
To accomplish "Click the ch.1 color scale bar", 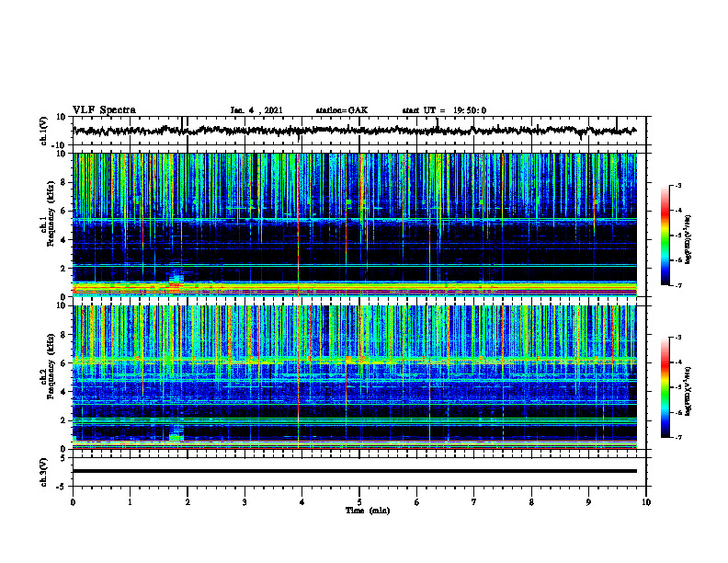I will click(665, 236).
